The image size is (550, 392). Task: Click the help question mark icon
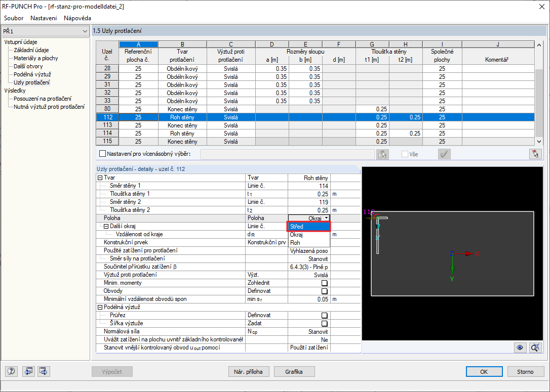[x=11, y=371]
